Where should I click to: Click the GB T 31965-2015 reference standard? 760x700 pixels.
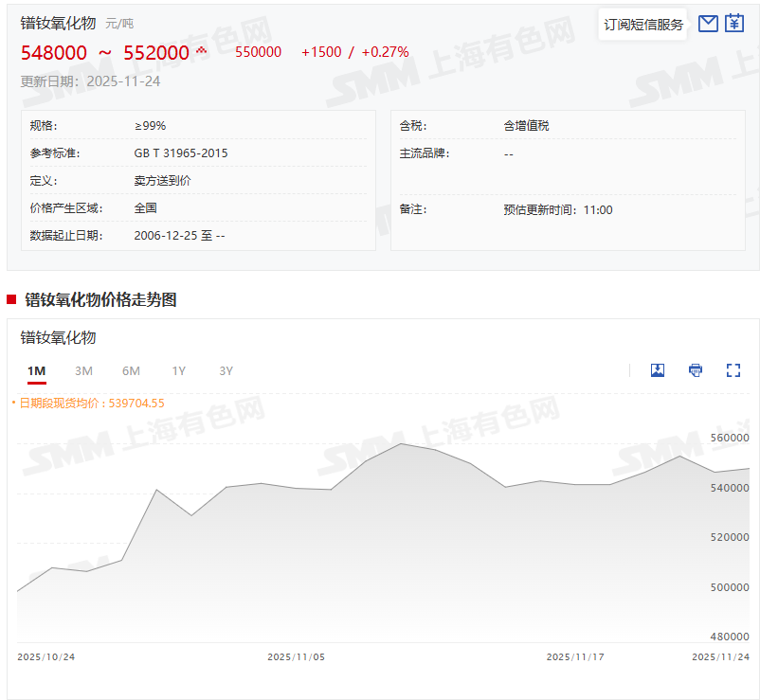point(181,153)
